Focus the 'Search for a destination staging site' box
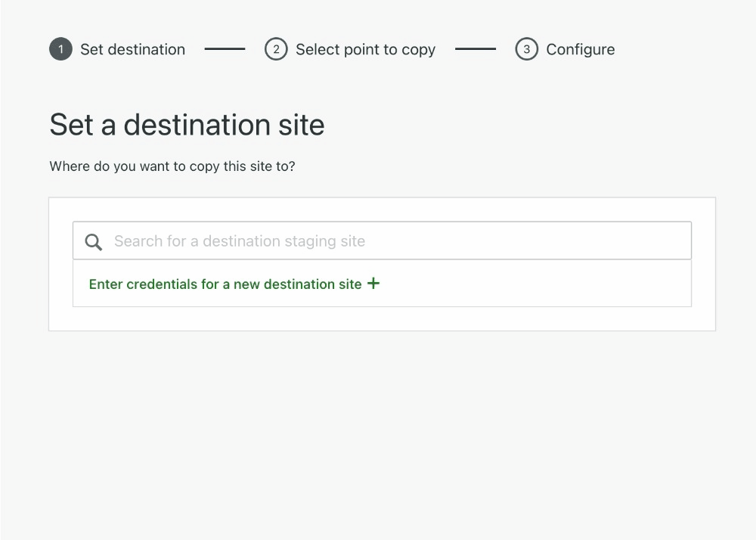Image resolution: width=756 pixels, height=540 pixels. (382, 241)
